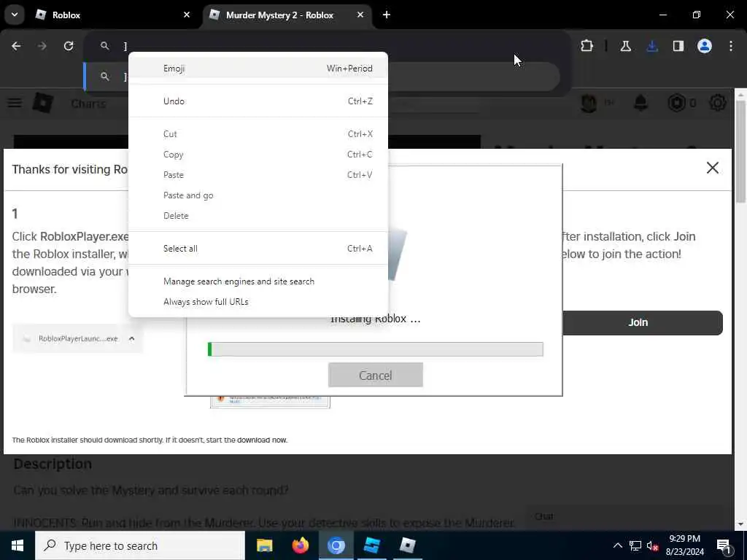Open File Explorer from taskbar
Viewport: 747px width, 560px height.
click(264, 545)
